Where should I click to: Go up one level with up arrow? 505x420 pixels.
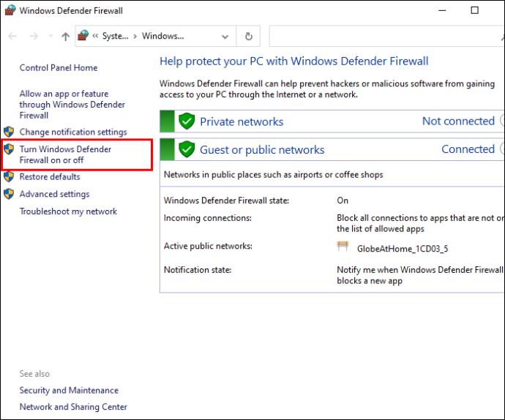pyautogui.click(x=66, y=37)
